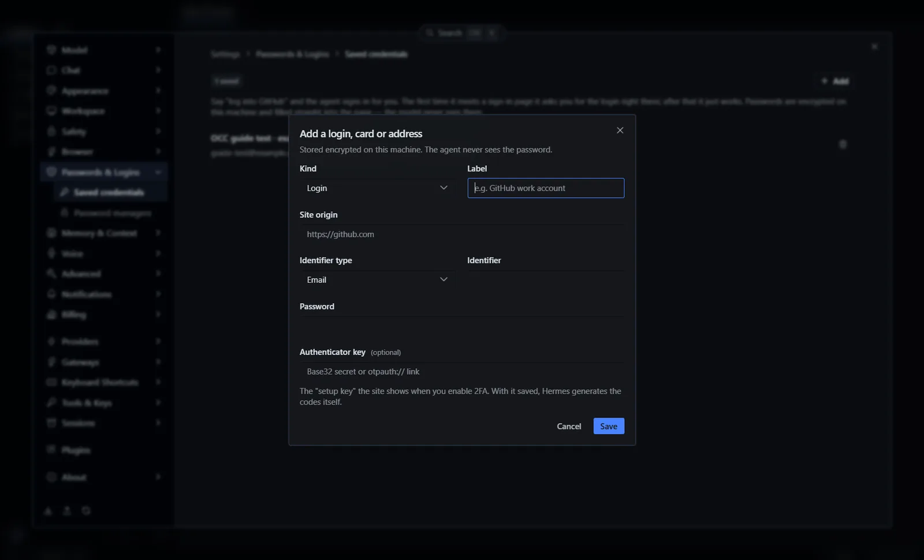
Task: Click the About icon in the sidebar
Action: pyautogui.click(x=51, y=477)
